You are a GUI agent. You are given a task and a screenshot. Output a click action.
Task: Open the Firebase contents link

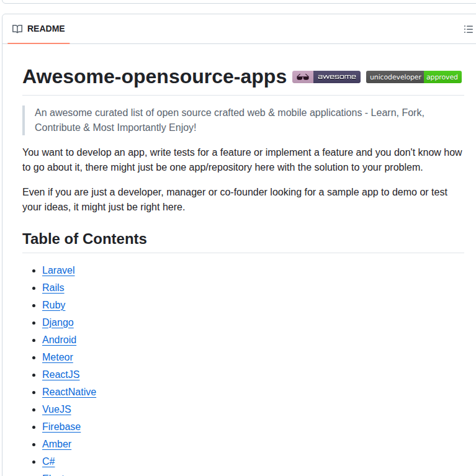61,426
